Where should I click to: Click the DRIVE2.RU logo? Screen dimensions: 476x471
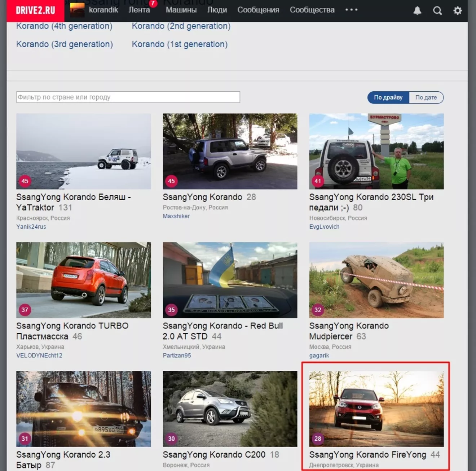[35, 10]
